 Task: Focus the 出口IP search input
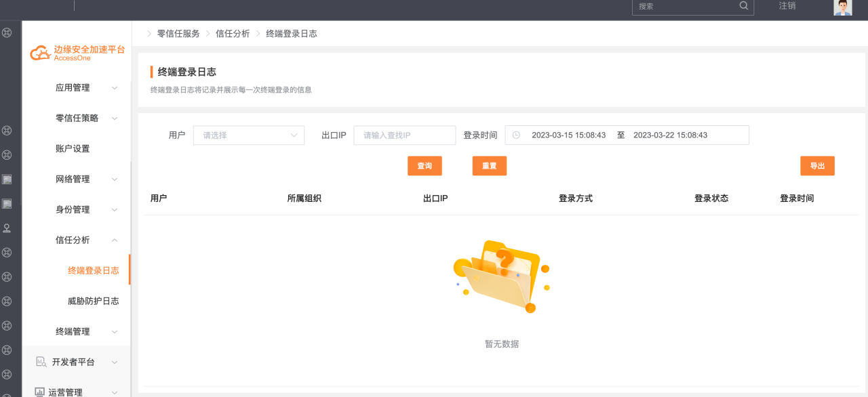[x=405, y=135]
